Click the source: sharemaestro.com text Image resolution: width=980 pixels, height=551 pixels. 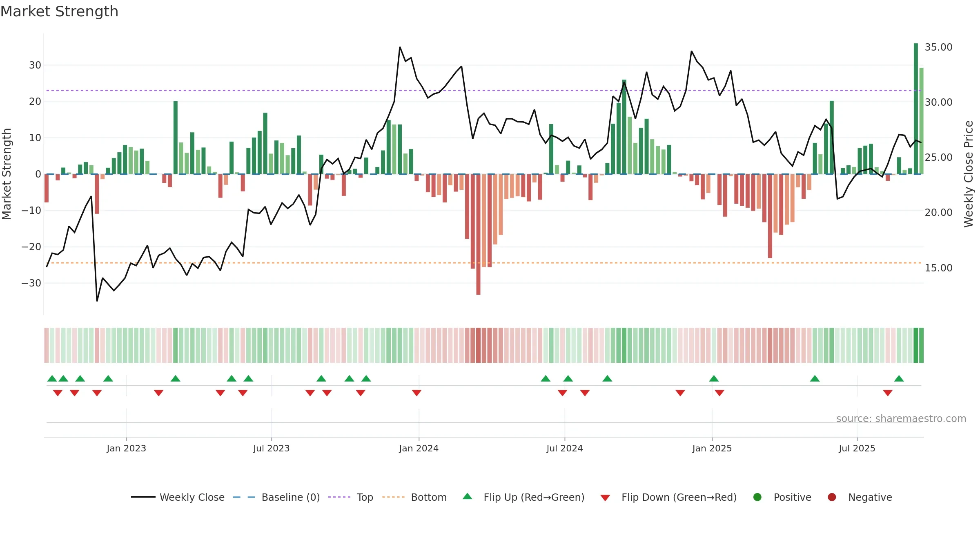[901, 419]
